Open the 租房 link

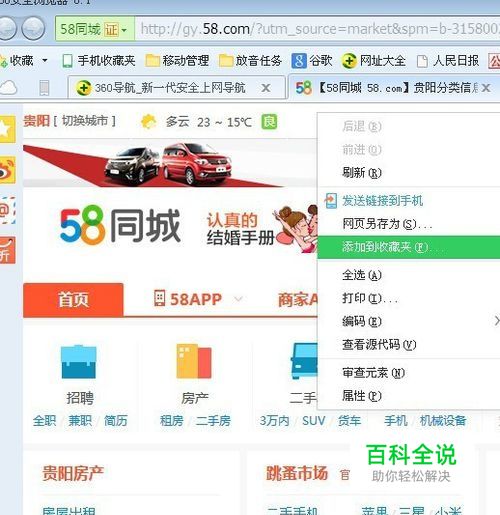[172, 421]
